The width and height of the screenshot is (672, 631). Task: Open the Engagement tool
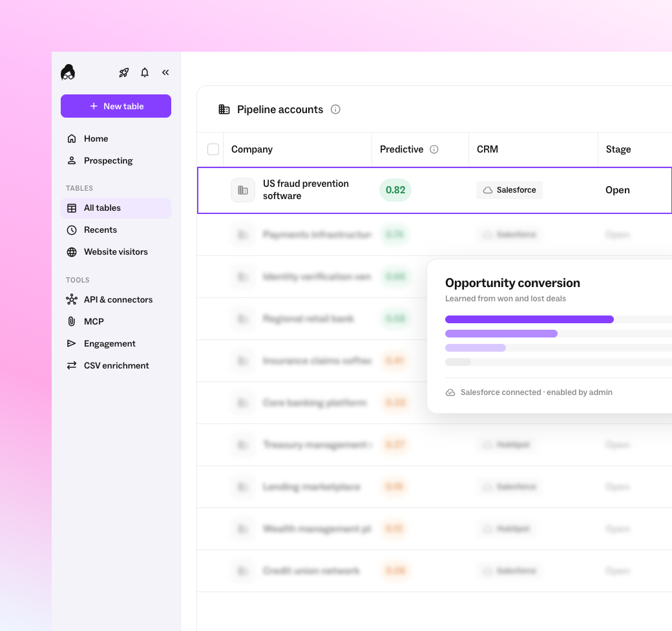click(116, 343)
